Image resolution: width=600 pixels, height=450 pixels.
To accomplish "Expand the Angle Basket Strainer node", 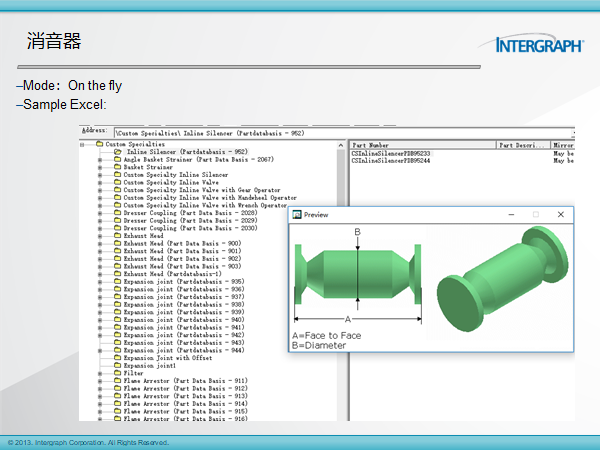I will tap(100, 160).
